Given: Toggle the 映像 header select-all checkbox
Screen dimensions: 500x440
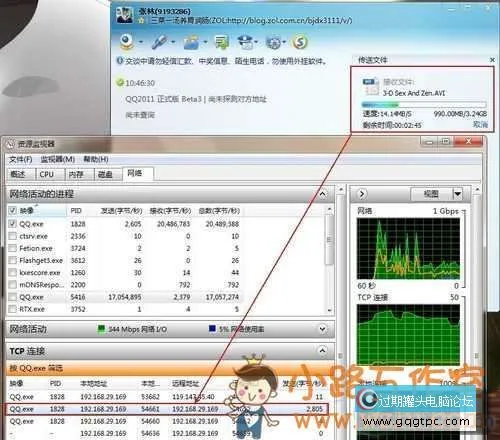Looking at the screenshot, I should 12,211.
